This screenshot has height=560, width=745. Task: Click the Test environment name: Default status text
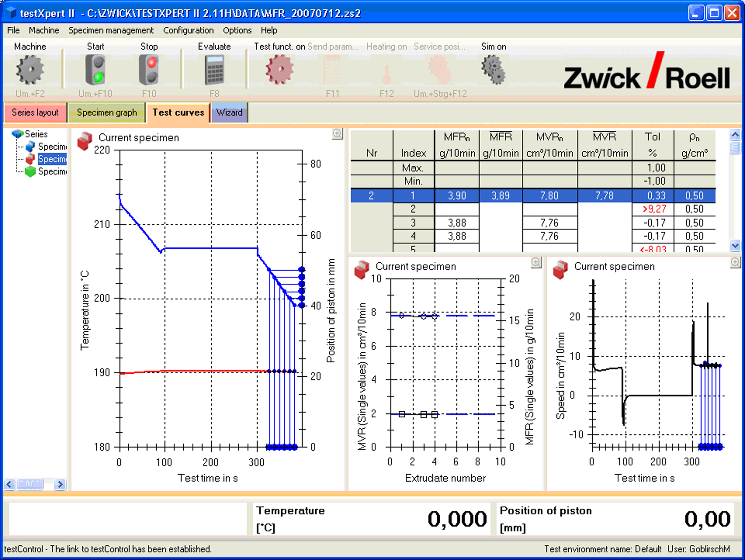pyautogui.click(x=602, y=549)
